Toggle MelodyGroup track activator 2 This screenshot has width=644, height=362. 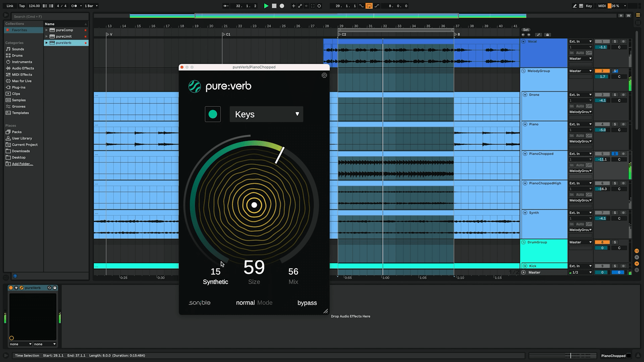pos(602,71)
